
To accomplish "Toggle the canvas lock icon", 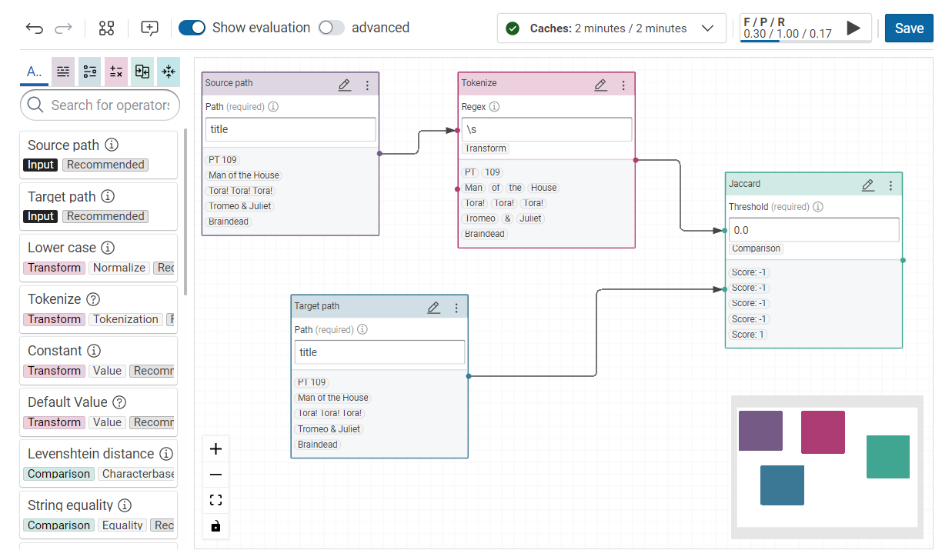I will (x=215, y=526).
